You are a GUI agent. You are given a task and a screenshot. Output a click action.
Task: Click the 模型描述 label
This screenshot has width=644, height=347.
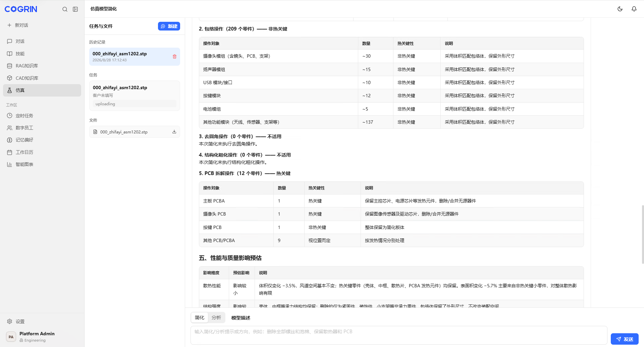coord(241,318)
